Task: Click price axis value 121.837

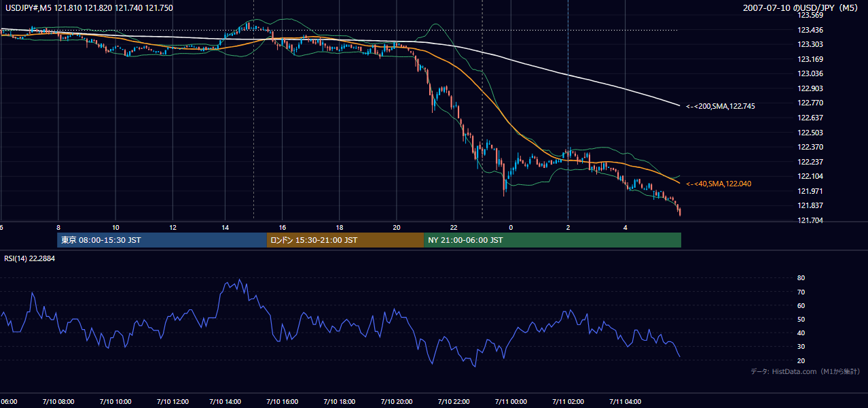Action: (810, 205)
